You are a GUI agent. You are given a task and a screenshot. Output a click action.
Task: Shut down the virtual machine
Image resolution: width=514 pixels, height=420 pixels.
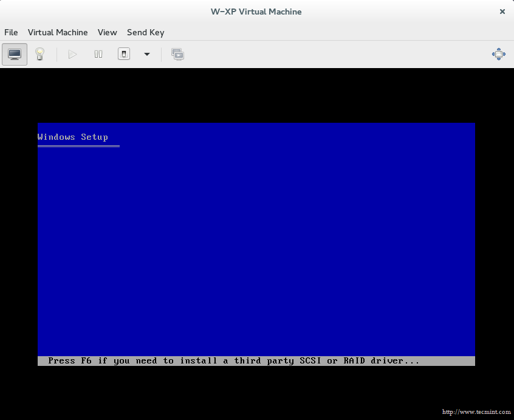point(124,54)
